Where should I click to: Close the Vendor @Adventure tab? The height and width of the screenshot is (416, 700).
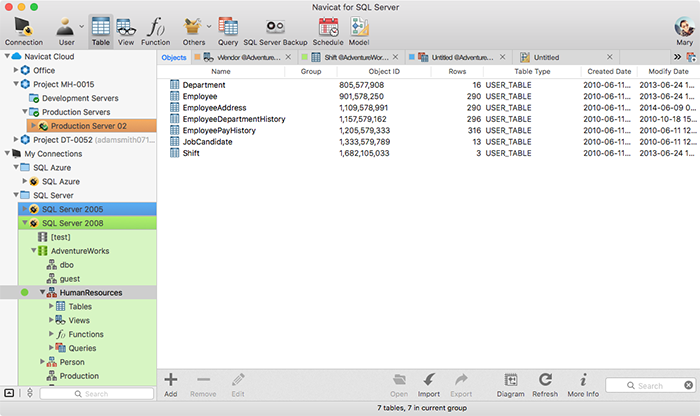point(288,57)
